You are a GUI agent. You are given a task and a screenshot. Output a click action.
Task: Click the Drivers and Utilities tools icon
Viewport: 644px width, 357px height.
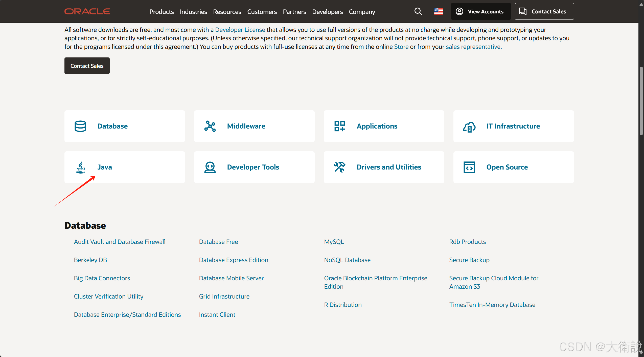tap(339, 167)
